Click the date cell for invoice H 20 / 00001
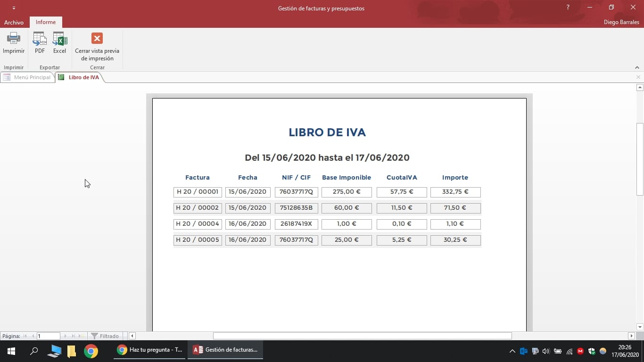Viewport: 644px width, 362px height. [248, 192]
